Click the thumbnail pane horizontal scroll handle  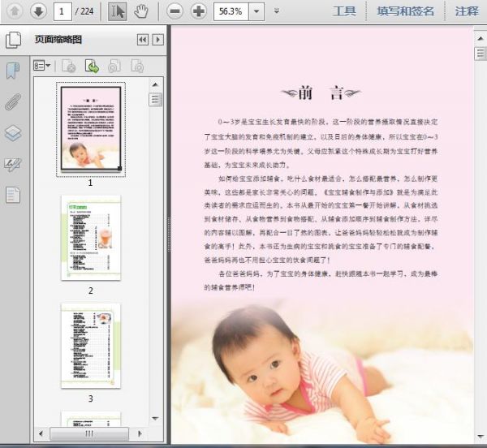point(89,433)
